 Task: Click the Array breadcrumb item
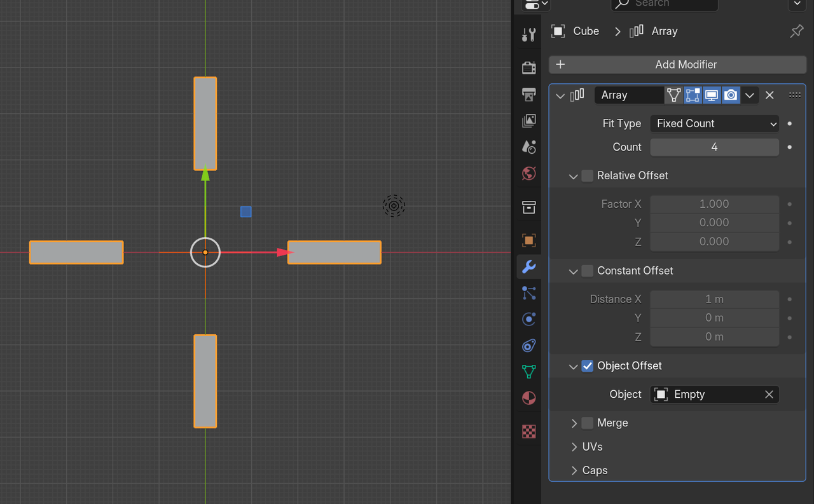tap(653, 31)
